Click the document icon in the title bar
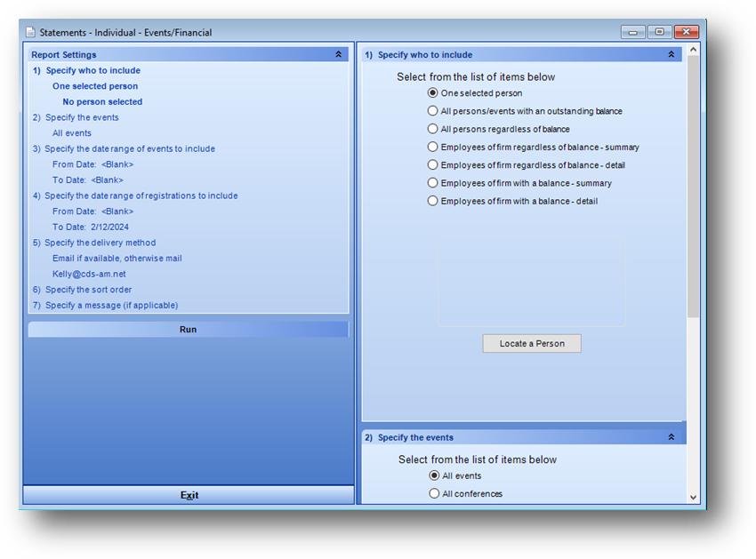Image resolution: width=756 pixels, height=559 pixels. pyautogui.click(x=30, y=32)
